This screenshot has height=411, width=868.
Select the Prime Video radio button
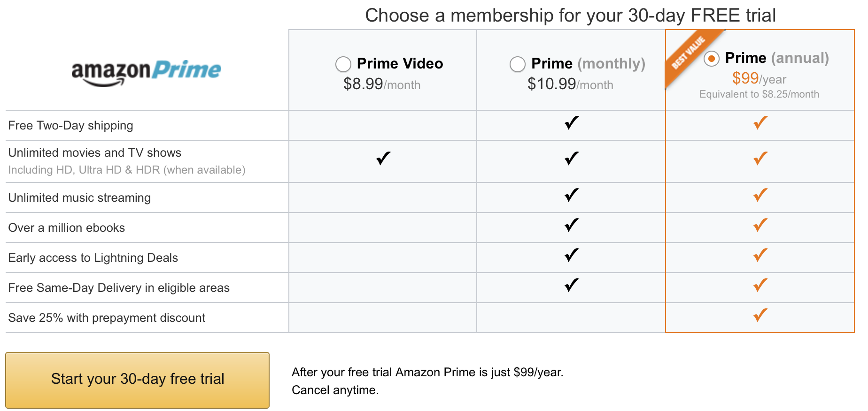point(343,64)
